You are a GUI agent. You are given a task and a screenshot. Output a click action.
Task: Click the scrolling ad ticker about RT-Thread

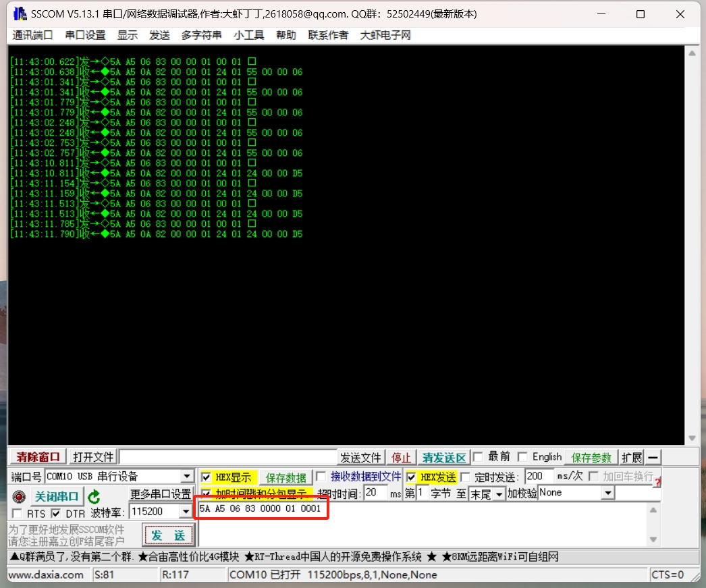tap(284, 557)
